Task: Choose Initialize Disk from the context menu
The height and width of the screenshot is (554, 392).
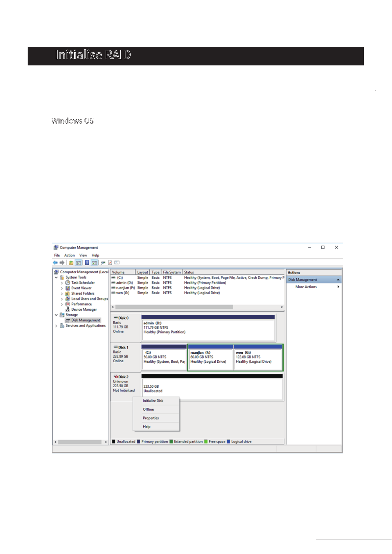Action: coord(153,401)
